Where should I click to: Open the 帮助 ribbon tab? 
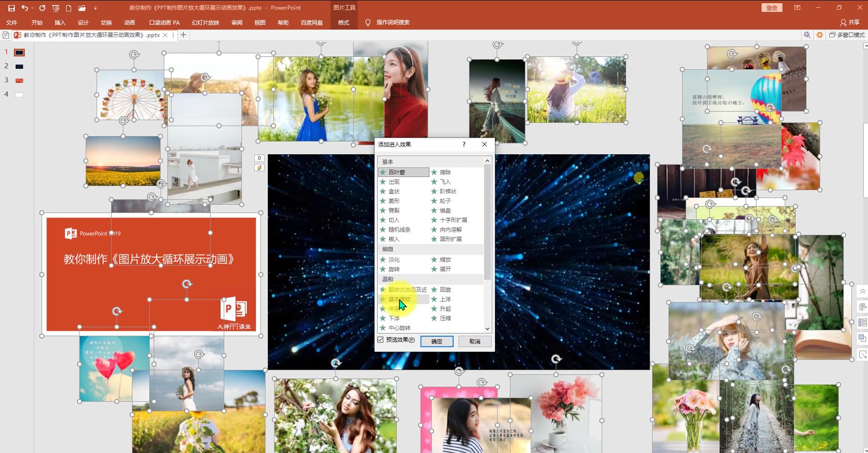coord(283,23)
